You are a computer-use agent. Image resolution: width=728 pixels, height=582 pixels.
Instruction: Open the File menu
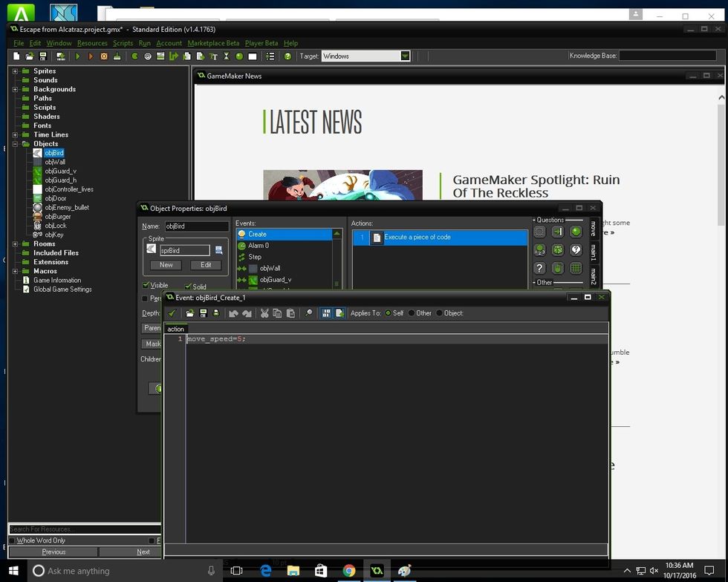click(x=19, y=43)
